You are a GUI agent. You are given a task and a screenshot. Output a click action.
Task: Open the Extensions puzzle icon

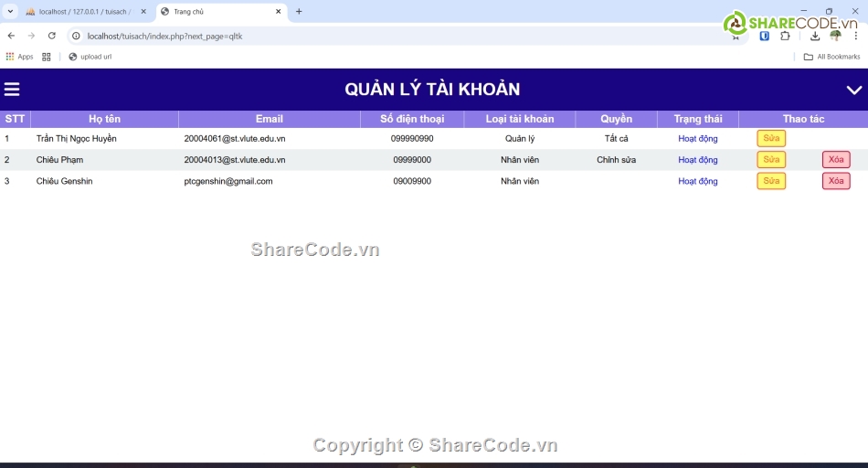tap(785, 37)
